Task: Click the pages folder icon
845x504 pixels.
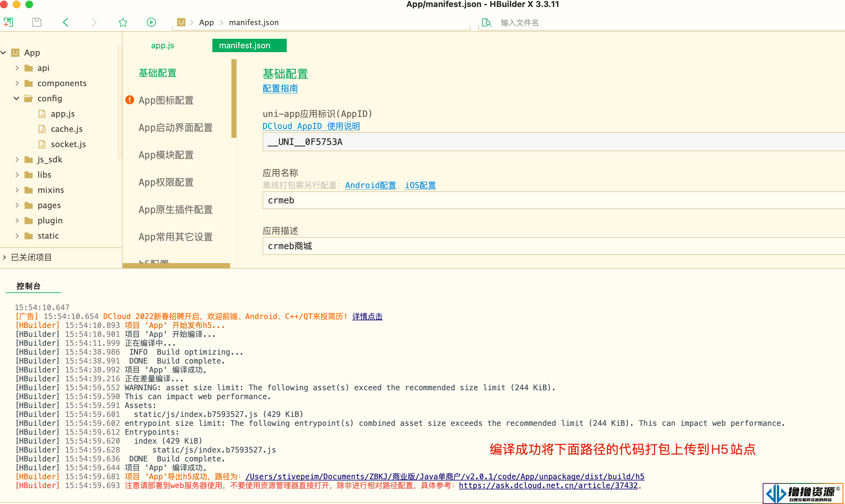Action: pyautogui.click(x=29, y=206)
